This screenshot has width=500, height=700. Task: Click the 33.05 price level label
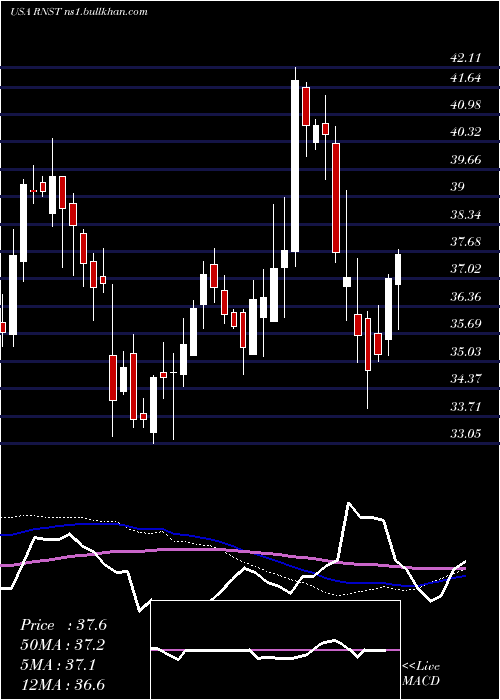pos(466,434)
